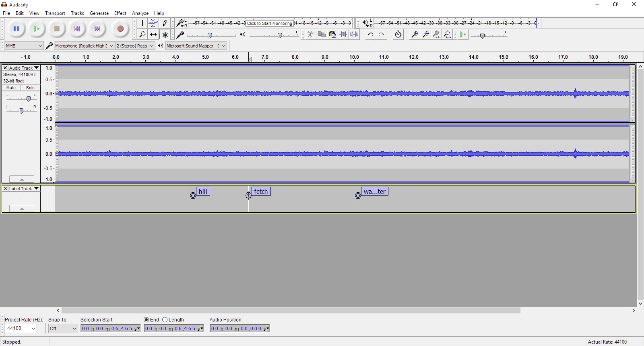The height and width of the screenshot is (346, 644).
Task: Open the Generate menu
Action: tap(99, 13)
